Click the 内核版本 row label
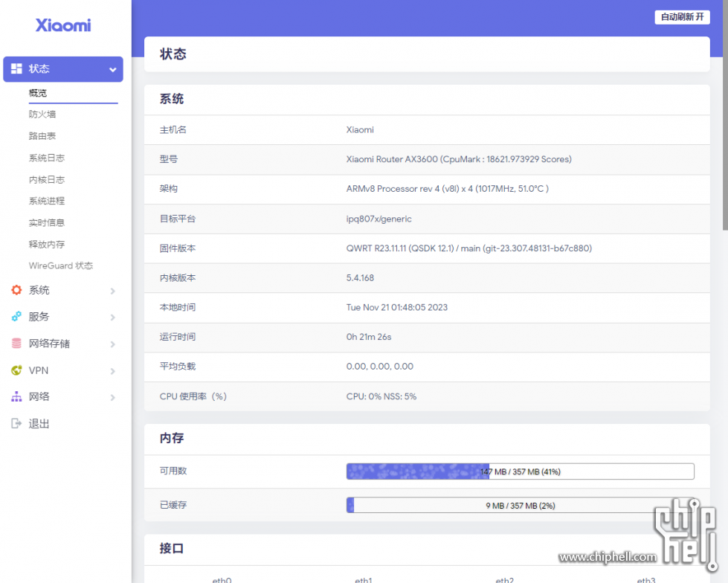728x583 pixels. coord(178,278)
